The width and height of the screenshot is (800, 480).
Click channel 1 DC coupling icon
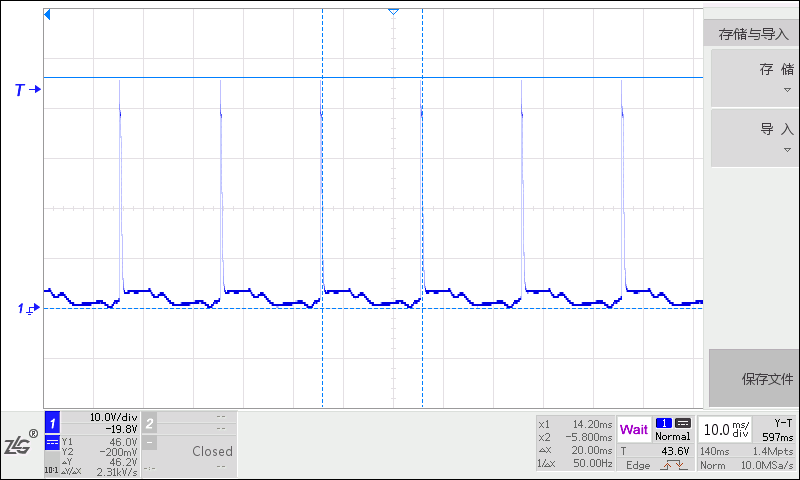coord(52,442)
